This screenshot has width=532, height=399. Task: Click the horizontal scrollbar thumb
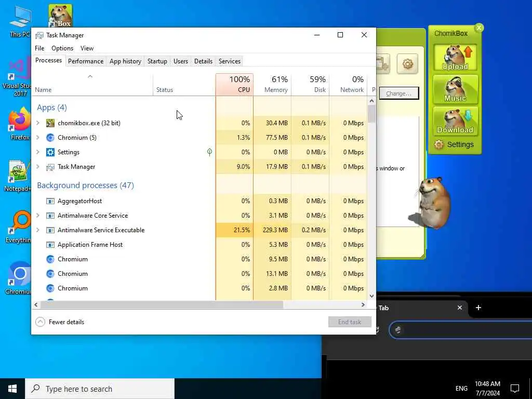(x=162, y=304)
